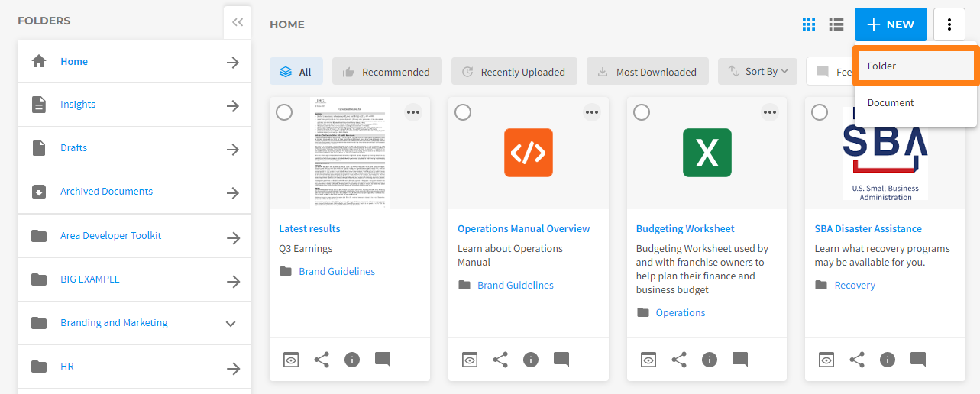Select the Operations Manual Overview checkbox
Viewport: 980px width, 394px height.
[x=463, y=112]
